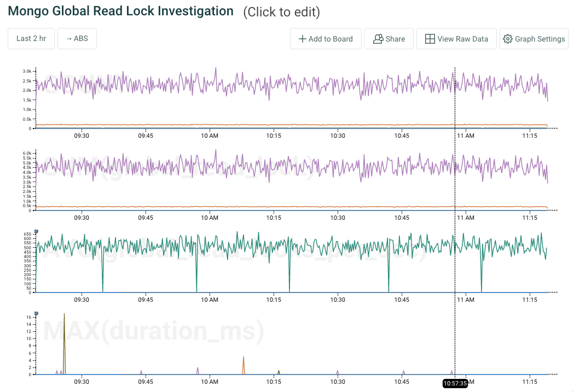The image size is (574, 392).
Task: Click the 10 AM label under COUNT graph
Action: [x=210, y=136]
